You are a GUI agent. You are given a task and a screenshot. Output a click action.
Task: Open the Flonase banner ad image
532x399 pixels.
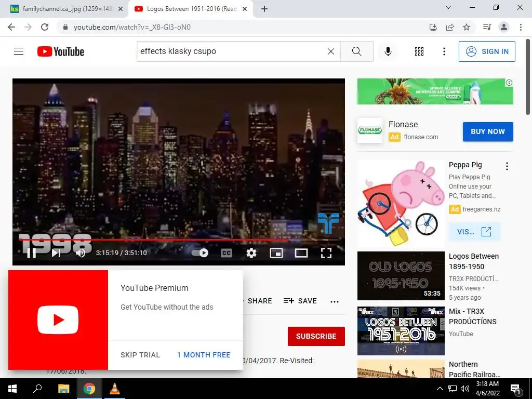[435, 91]
